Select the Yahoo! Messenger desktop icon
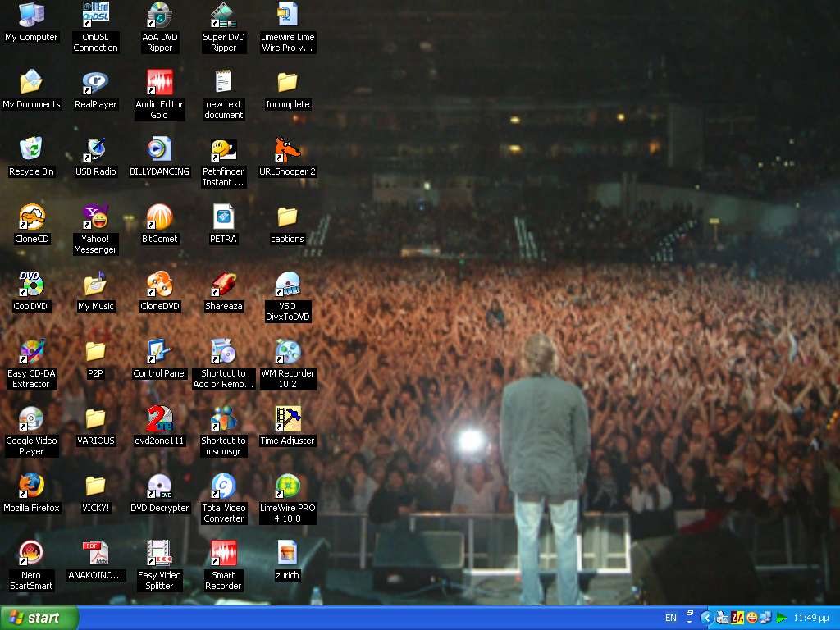 pos(95,217)
